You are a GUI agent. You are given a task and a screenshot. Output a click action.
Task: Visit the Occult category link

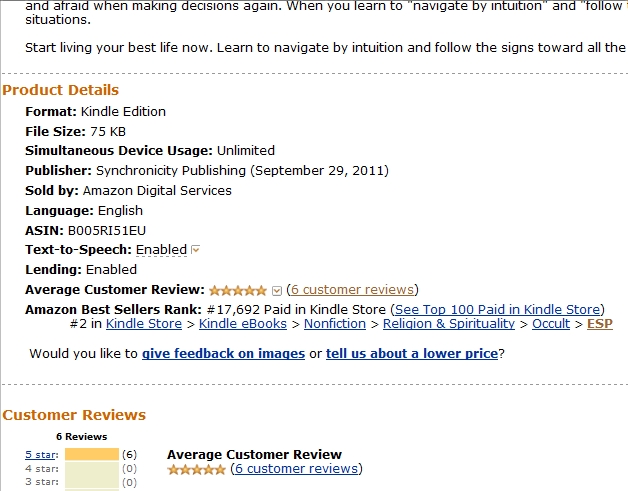click(551, 324)
